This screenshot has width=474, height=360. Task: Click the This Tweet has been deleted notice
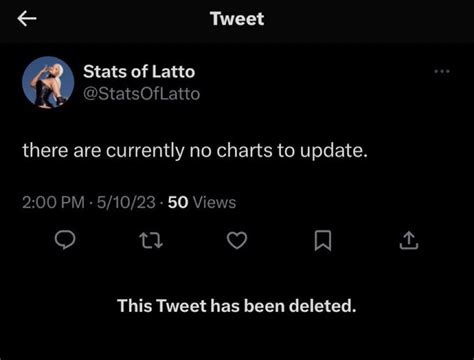pyautogui.click(x=237, y=306)
